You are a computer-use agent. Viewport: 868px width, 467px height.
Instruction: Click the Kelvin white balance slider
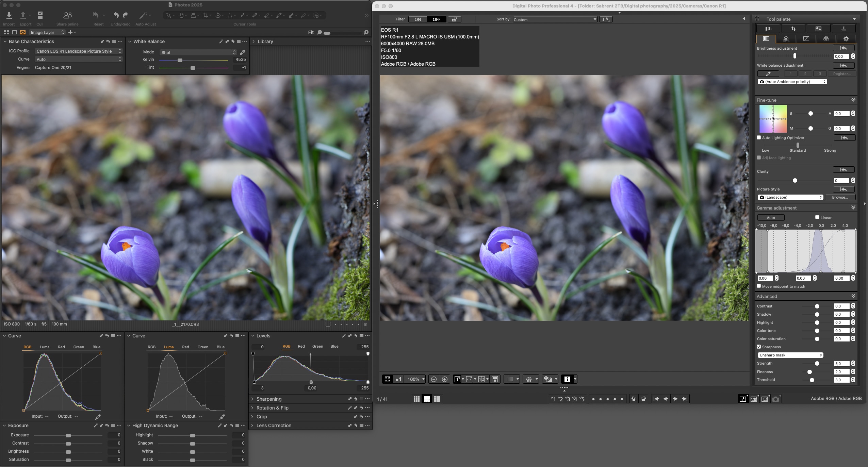(x=180, y=60)
